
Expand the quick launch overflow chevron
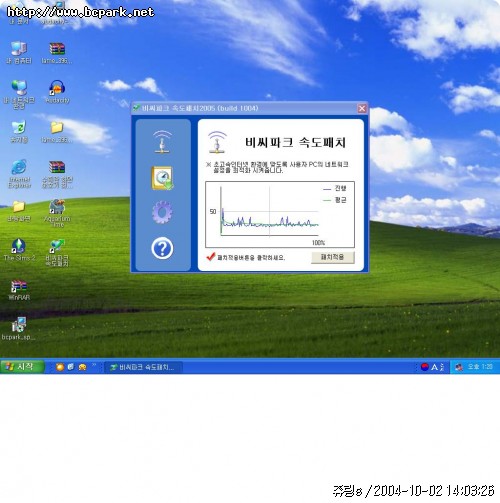[x=94, y=365]
